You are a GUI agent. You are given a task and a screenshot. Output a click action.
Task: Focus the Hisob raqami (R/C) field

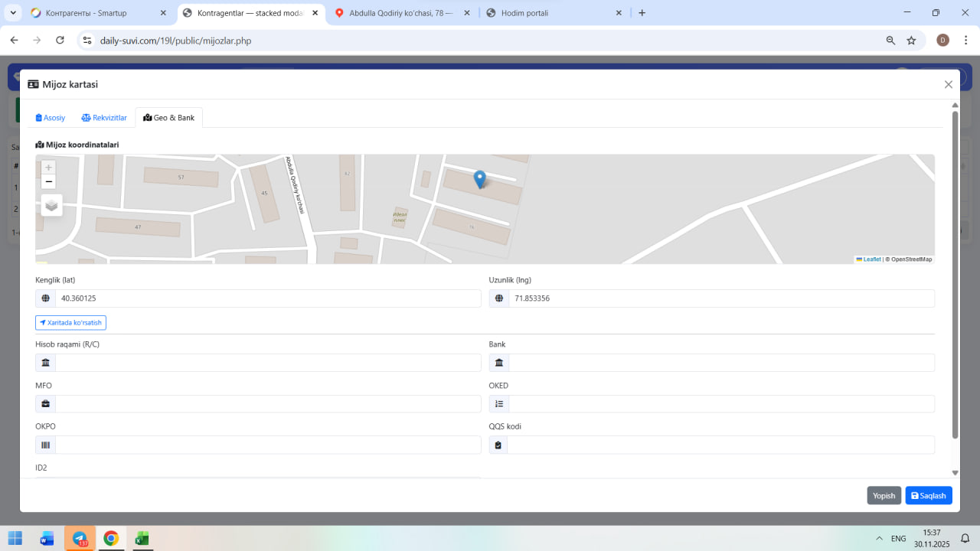click(x=268, y=363)
